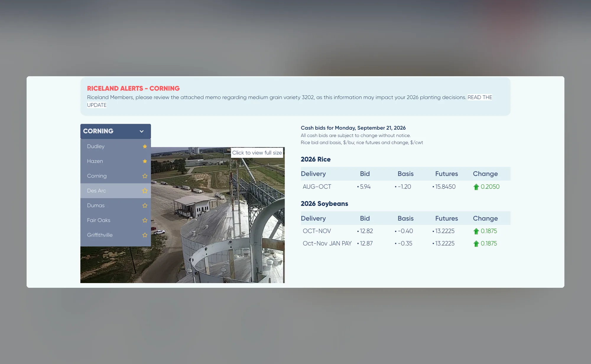Click soybean bid value 12.82
Screen dimensions: 591x364
(x=366, y=231)
